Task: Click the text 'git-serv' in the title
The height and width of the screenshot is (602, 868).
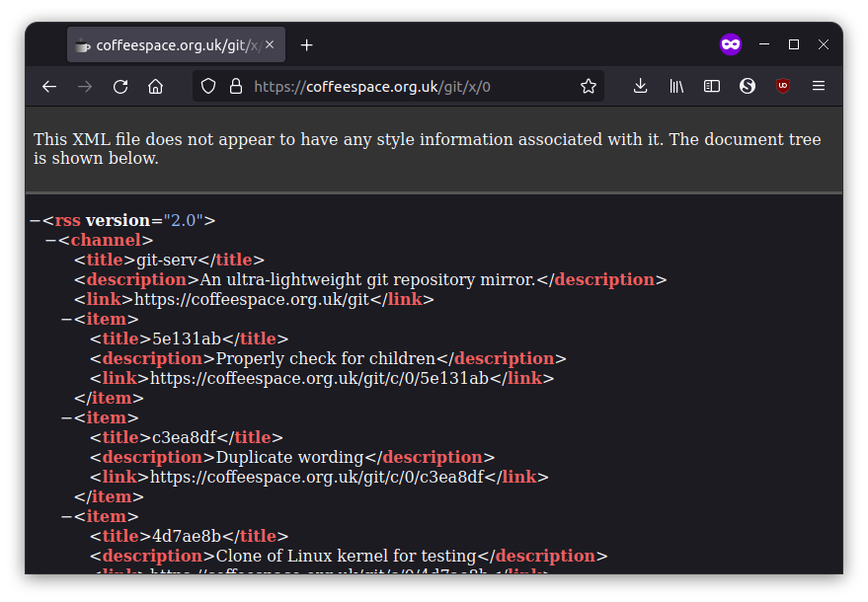Action: point(167,261)
